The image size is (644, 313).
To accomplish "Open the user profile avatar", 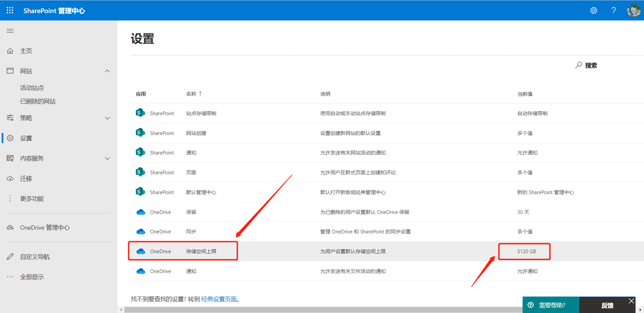I will 634,10.
